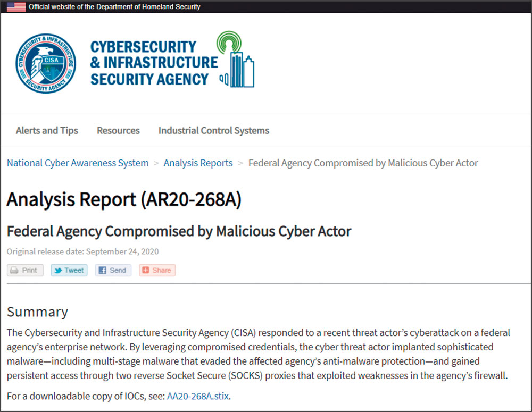Click the Share button text

click(162, 270)
